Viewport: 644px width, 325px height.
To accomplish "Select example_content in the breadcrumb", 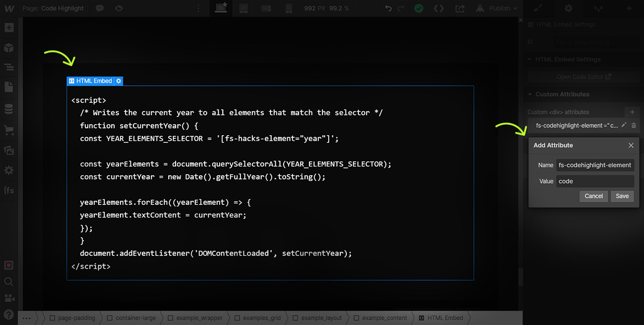I will pyautogui.click(x=380, y=318).
